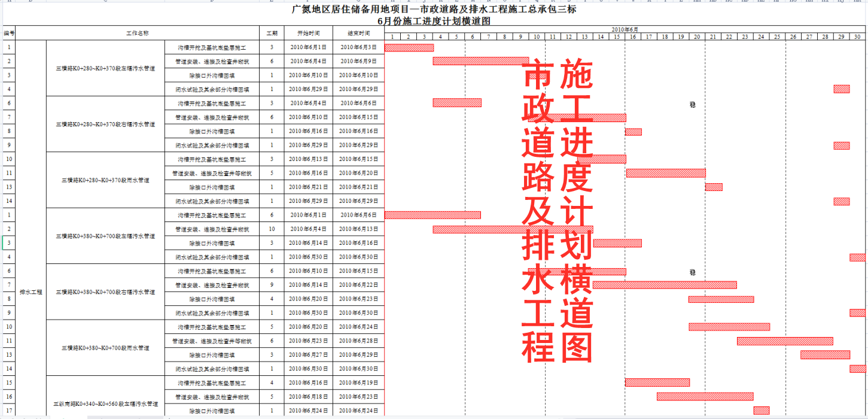The image size is (868, 419).
Task: Click day 30 in the June timeline header
Action: point(857,37)
